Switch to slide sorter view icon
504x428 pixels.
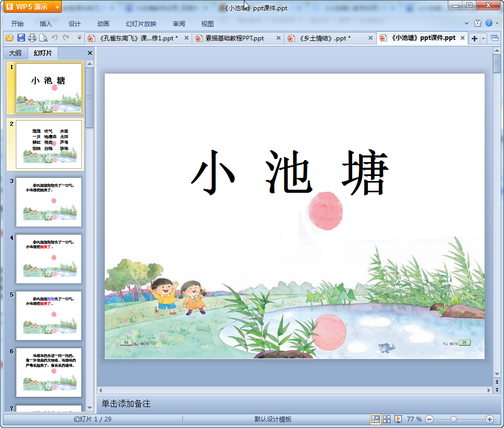click(386, 419)
